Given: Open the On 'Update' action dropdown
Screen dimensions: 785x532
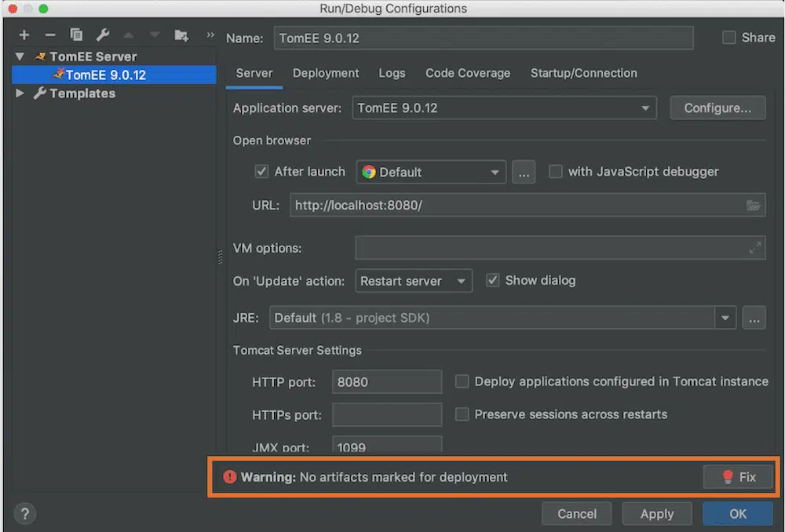Looking at the screenshot, I should point(414,281).
